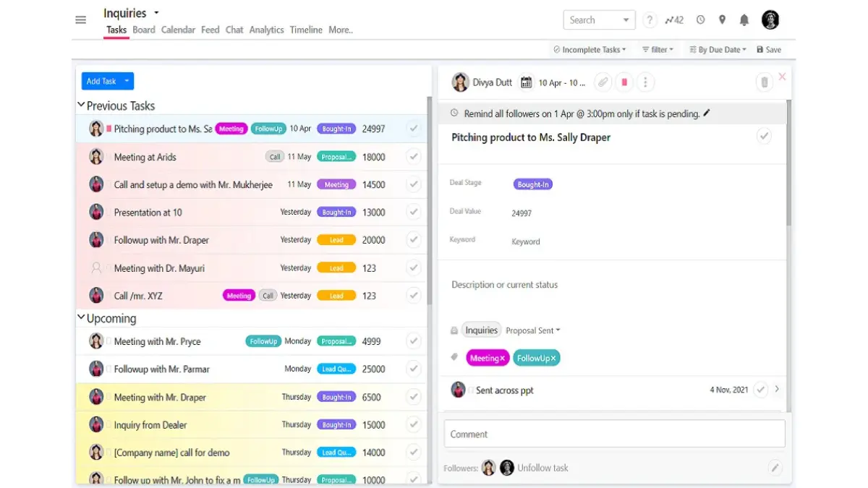The width and height of the screenshot is (868, 488).
Task: Switch to the Board tab
Action: [x=144, y=30]
